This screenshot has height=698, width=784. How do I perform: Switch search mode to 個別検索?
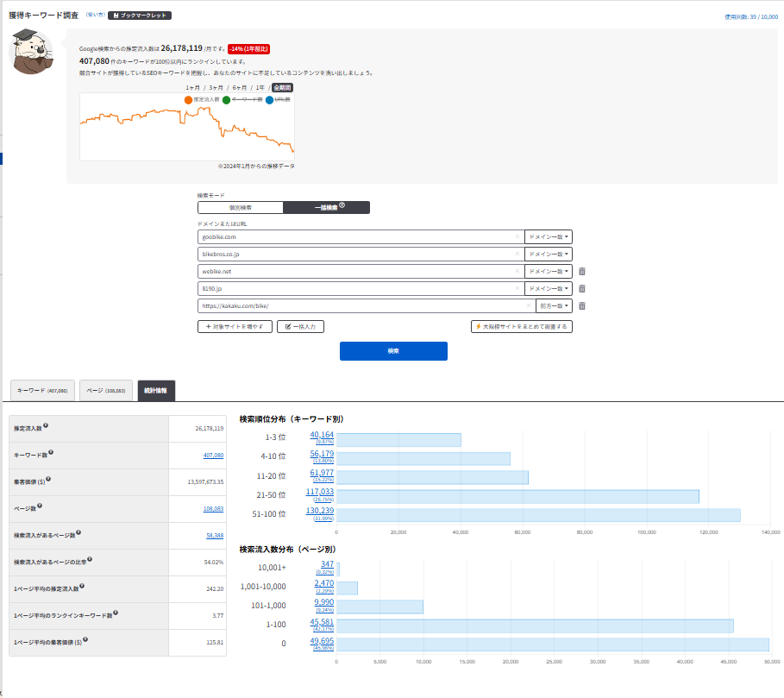[x=241, y=208]
